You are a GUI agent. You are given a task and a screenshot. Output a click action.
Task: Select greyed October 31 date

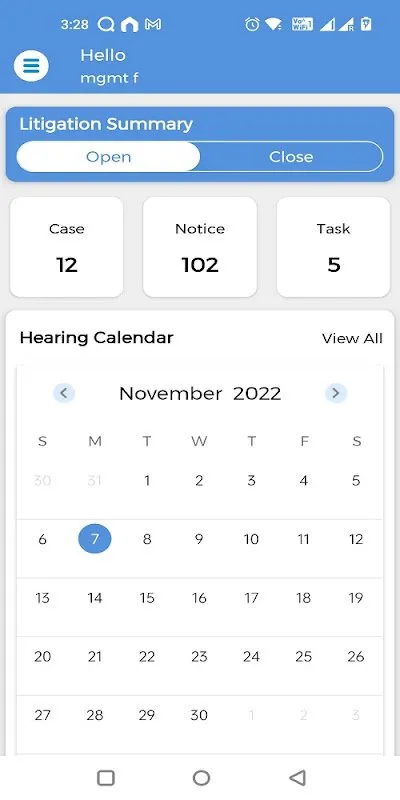click(x=95, y=480)
